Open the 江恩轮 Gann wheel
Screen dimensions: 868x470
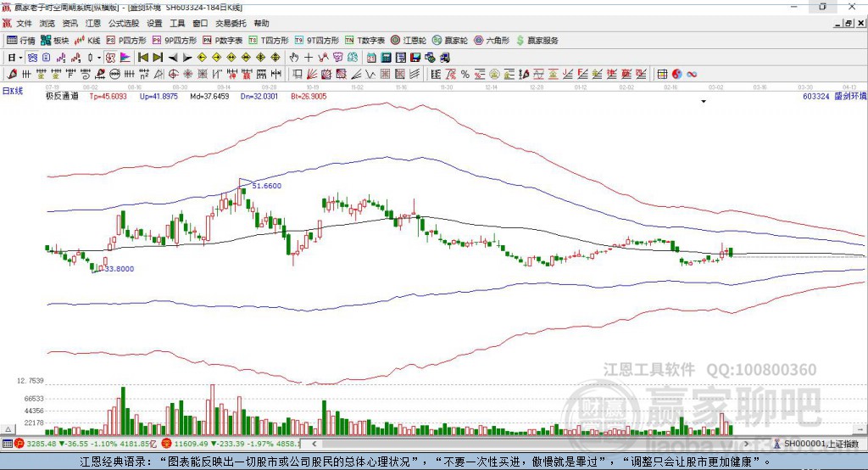point(409,41)
